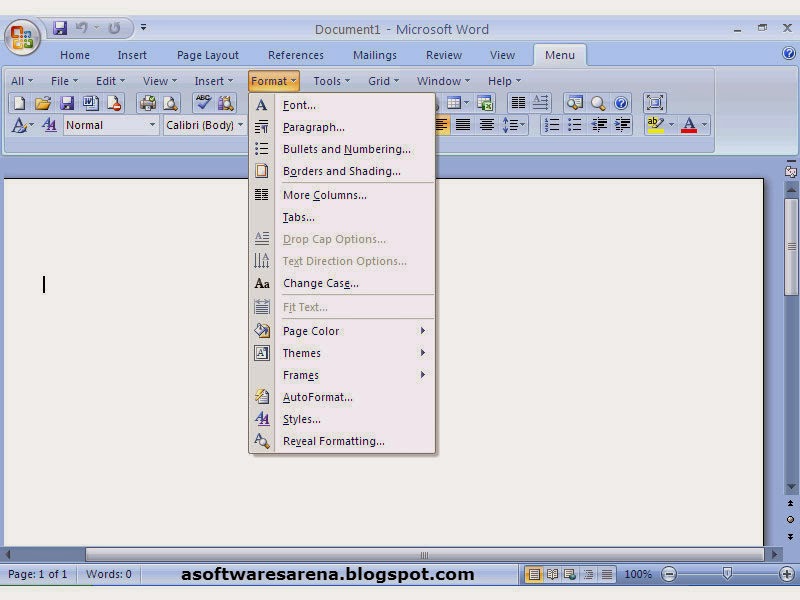Choose Bullets and Numbering... menu item

[342, 149]
